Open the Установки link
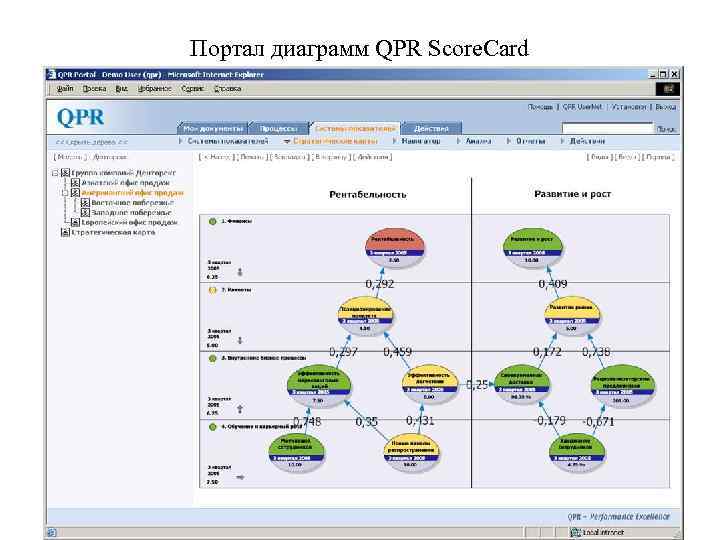This screenshot has height=540, width=720. [x=629, y=107]
